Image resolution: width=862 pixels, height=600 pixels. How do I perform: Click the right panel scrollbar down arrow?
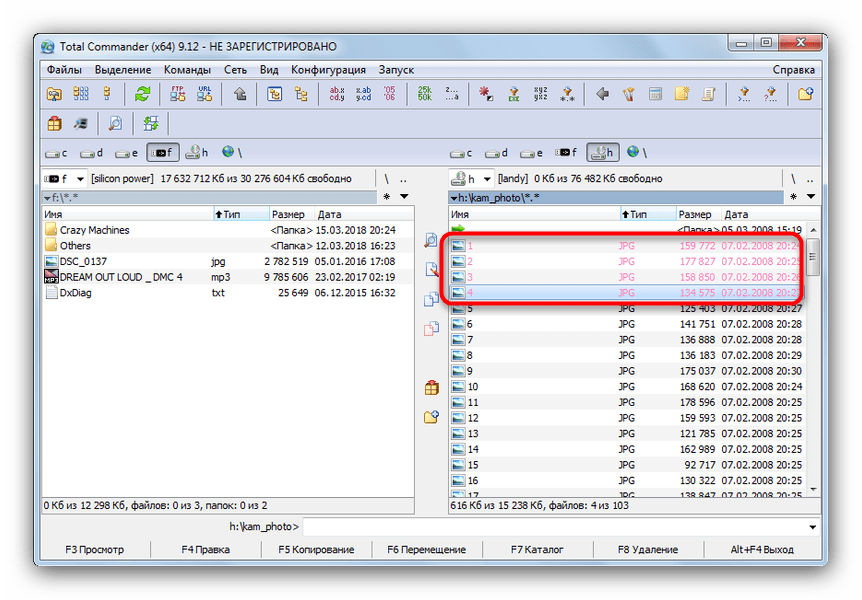[813, 489]
